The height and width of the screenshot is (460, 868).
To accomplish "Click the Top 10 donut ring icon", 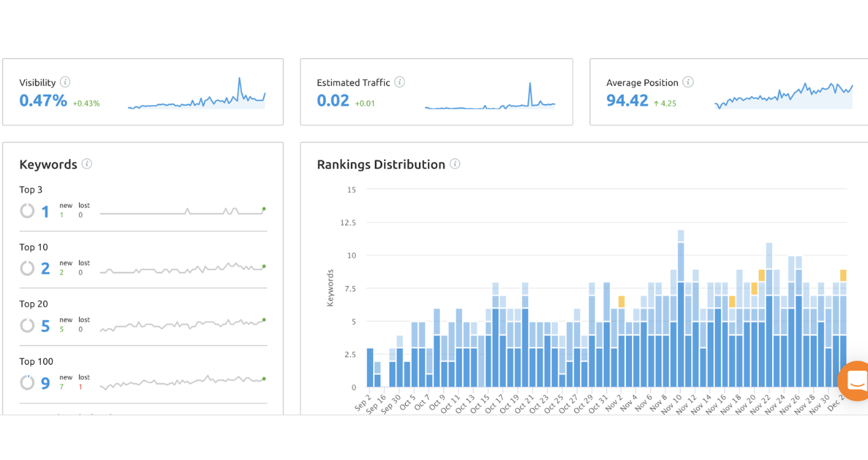I will [x=27, y=268].
